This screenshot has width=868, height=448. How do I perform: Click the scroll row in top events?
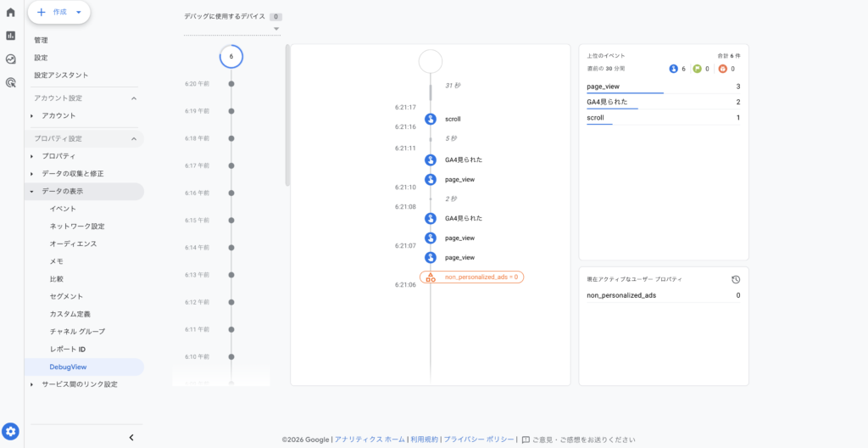point(663,118)
